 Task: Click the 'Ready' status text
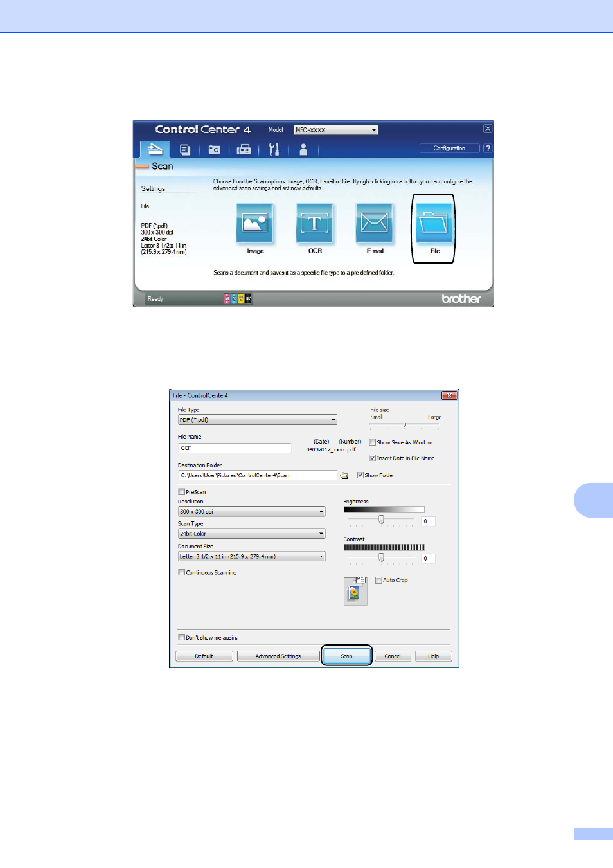click(155, 299)
